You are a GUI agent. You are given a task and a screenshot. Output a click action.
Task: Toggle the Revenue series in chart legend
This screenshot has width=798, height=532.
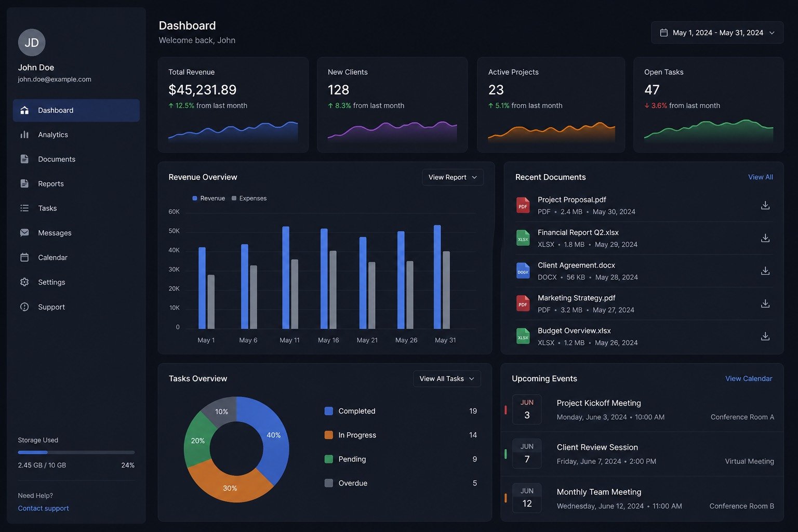point(208,198)
